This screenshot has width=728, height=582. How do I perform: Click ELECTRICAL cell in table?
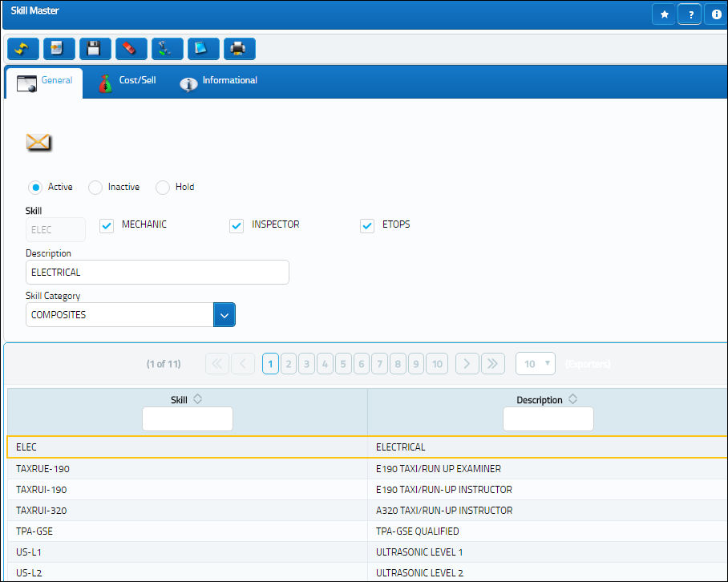(401, 447)
